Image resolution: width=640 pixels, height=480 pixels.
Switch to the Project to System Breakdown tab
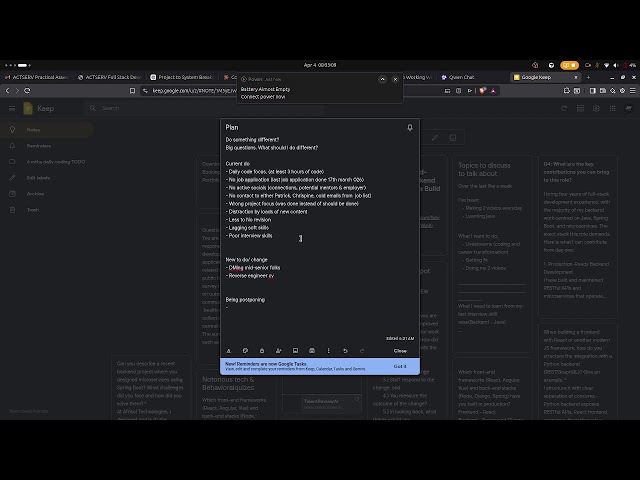182,77
